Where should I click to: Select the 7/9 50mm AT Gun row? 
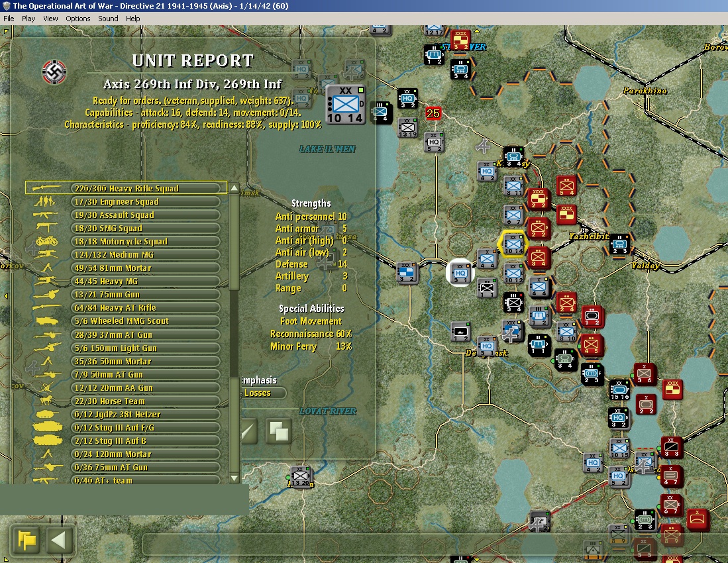click(x=145, y=374)
